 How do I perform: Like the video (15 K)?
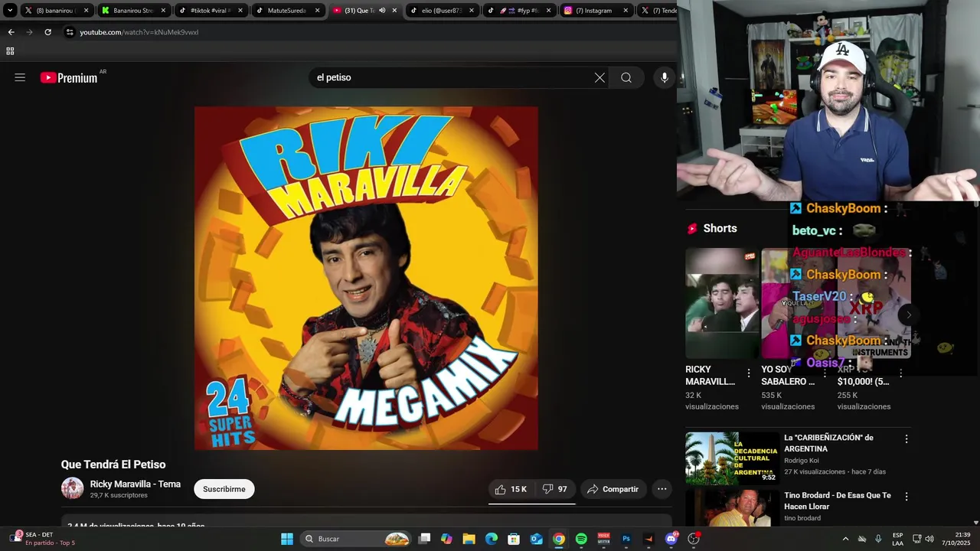[511, 489]
